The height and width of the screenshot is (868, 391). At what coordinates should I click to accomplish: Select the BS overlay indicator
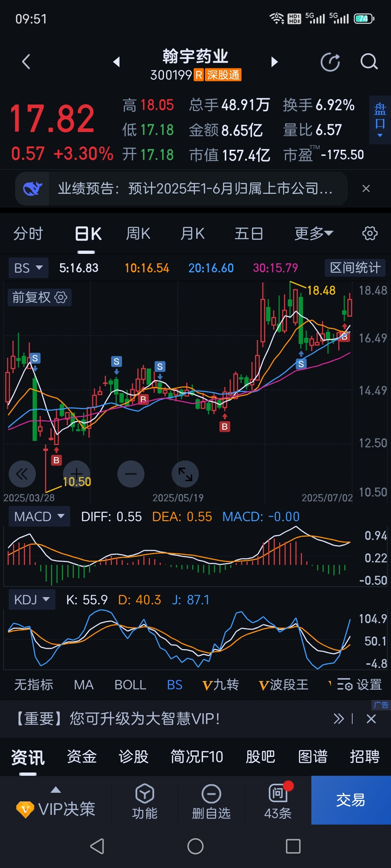(175, 685)
